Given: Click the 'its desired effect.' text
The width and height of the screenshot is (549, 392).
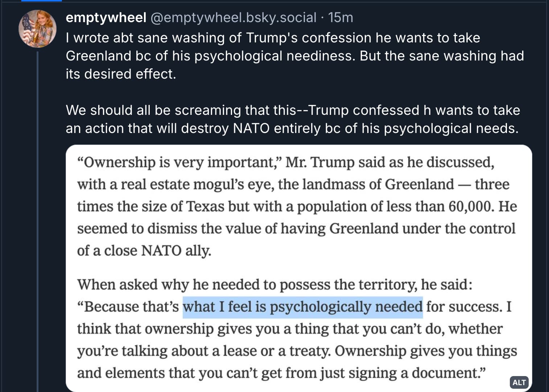Looking at the screenshot, I should tap(121, 74).
